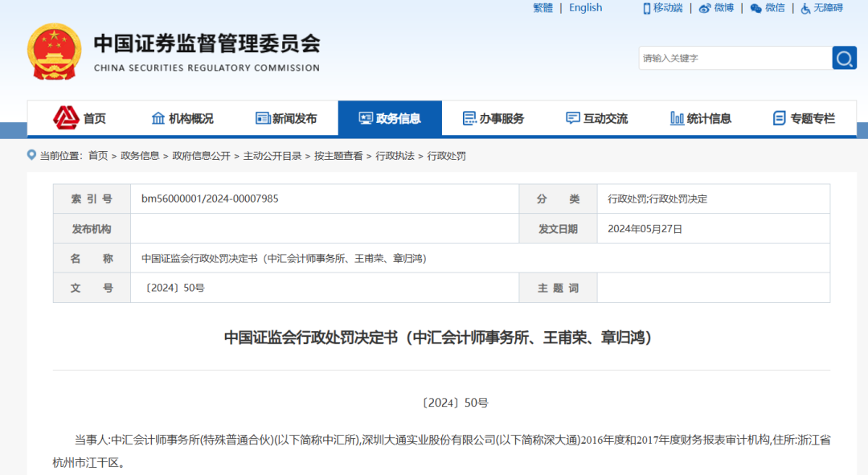Click the 名称 row document title cell
Viewport: 868px width, 475px height.
[480, 258]
